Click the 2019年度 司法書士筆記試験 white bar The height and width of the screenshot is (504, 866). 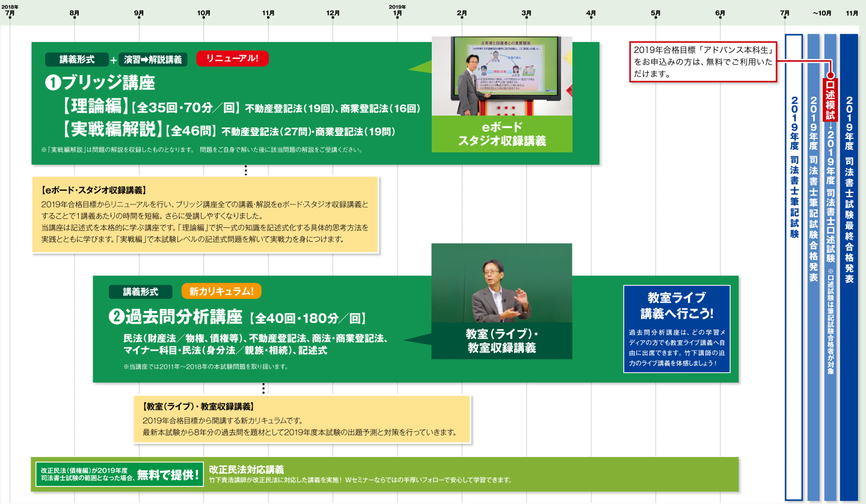[x=794, y=265]
